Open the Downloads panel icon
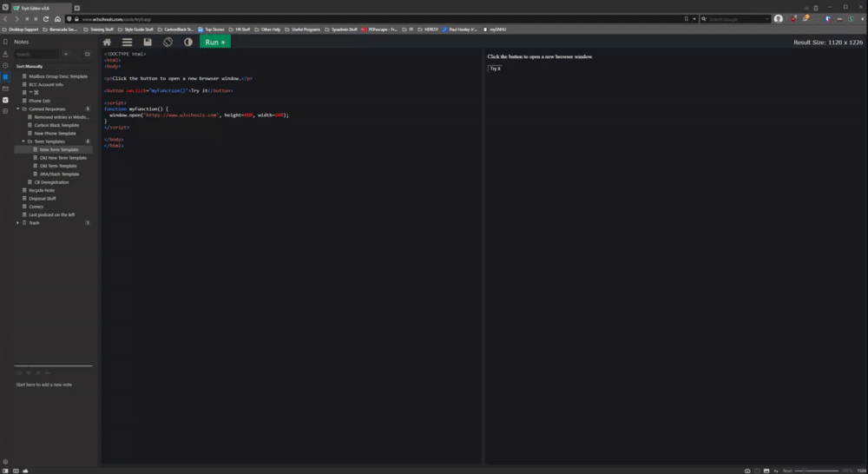The height and width of the screenshot is (474, 868). pos(5,54)
